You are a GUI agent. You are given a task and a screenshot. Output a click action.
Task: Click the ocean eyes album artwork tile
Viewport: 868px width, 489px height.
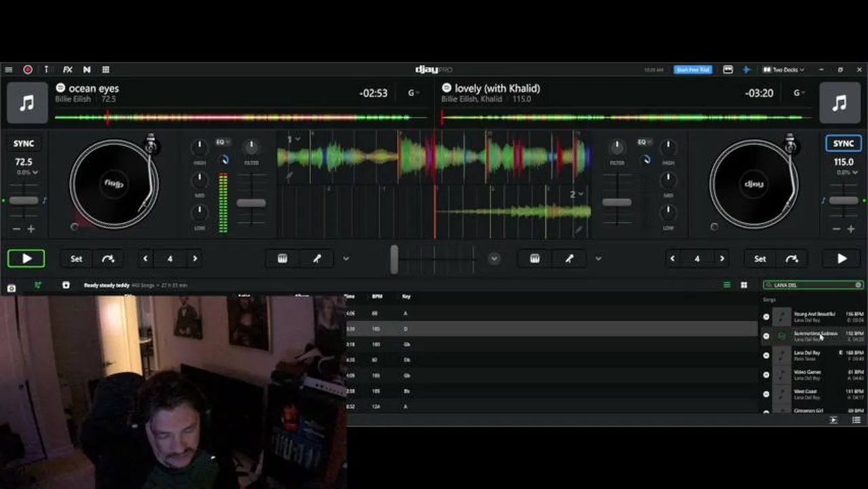pyautogui.click(x=27, y=103)
